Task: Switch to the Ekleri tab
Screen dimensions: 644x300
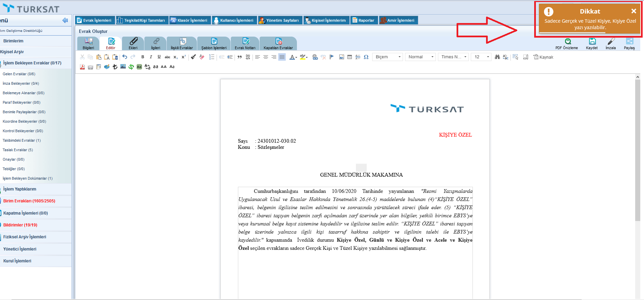Action: pos(133,43)
